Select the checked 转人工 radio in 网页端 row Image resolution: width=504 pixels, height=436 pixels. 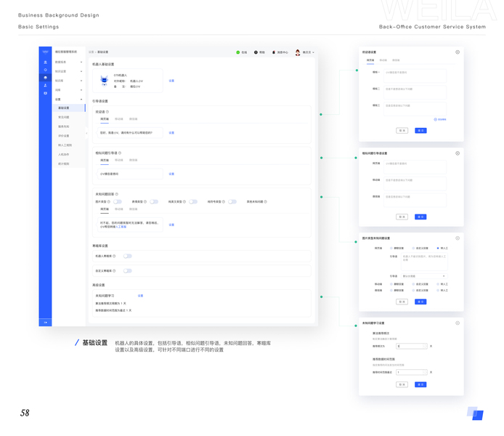tap(438, 249)
